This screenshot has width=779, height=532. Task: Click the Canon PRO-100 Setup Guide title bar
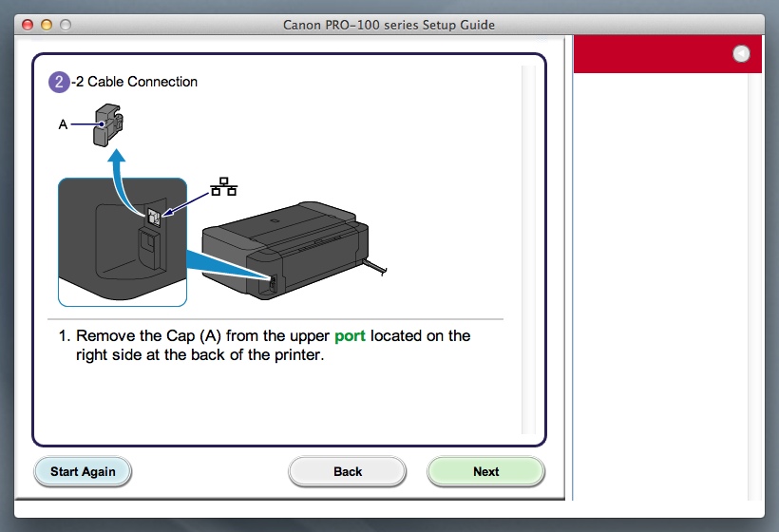coord(389,25)
